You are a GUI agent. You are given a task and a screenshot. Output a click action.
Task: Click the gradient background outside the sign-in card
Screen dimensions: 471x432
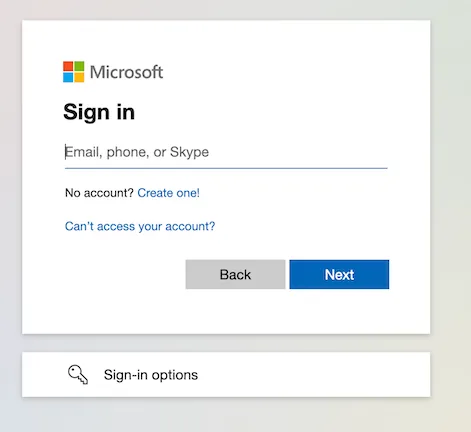(x=450, y=200)
